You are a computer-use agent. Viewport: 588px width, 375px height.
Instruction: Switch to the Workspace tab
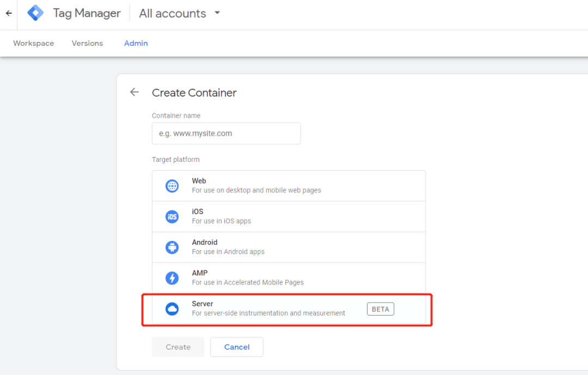click(x=33, y=43)
